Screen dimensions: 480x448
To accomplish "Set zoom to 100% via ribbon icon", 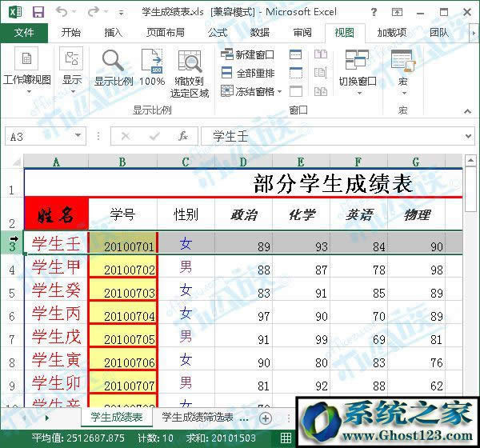I will pyautogui.click(x=152, y=62).
